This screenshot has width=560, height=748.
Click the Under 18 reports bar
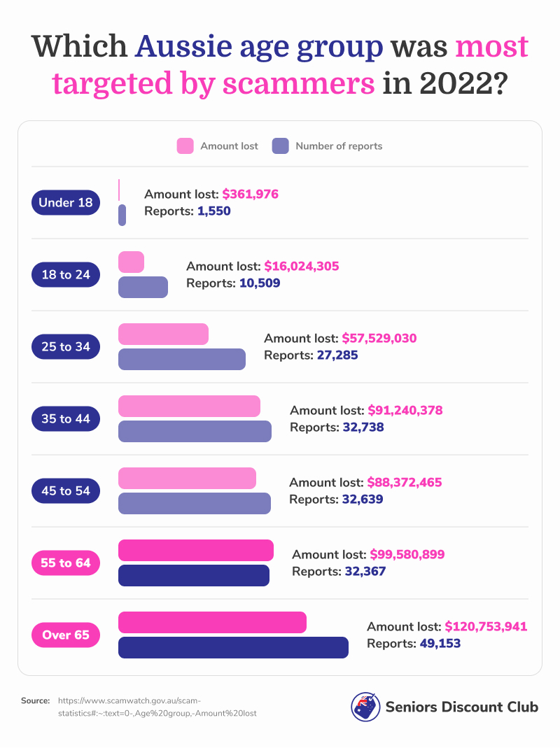click(x=122, y=215)
